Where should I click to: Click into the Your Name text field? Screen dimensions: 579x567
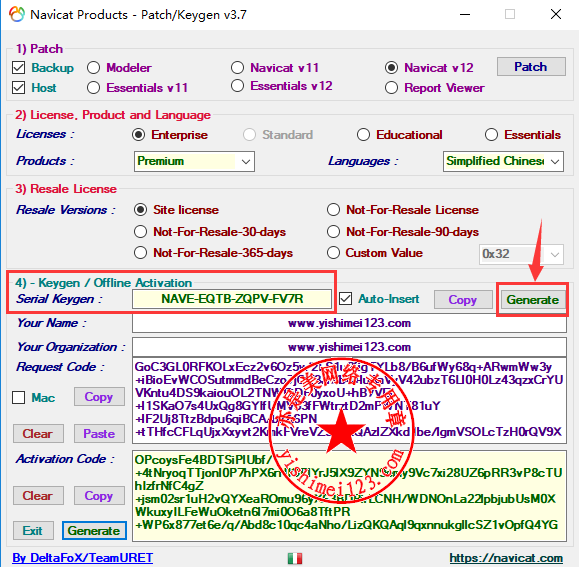[x=349, y=323]
